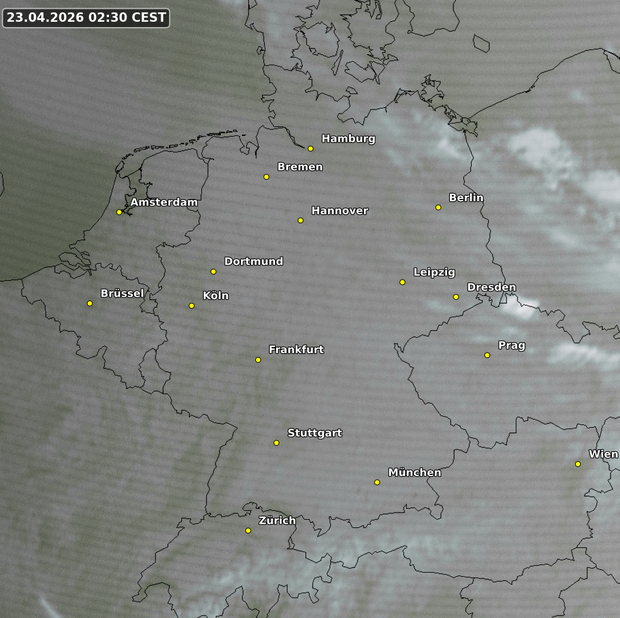620x618 pixels.
Task: Click the Berlin yellow city dot
Action: pos(438,208)
